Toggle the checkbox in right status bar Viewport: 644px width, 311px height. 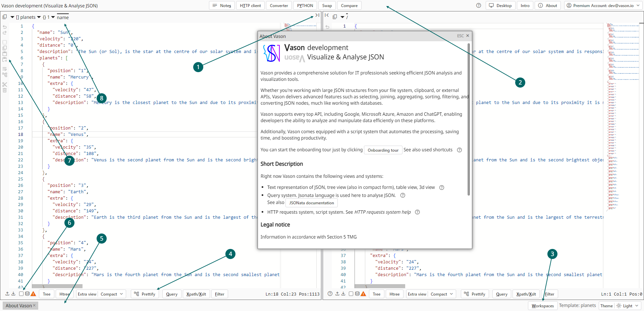pos(351,294)
